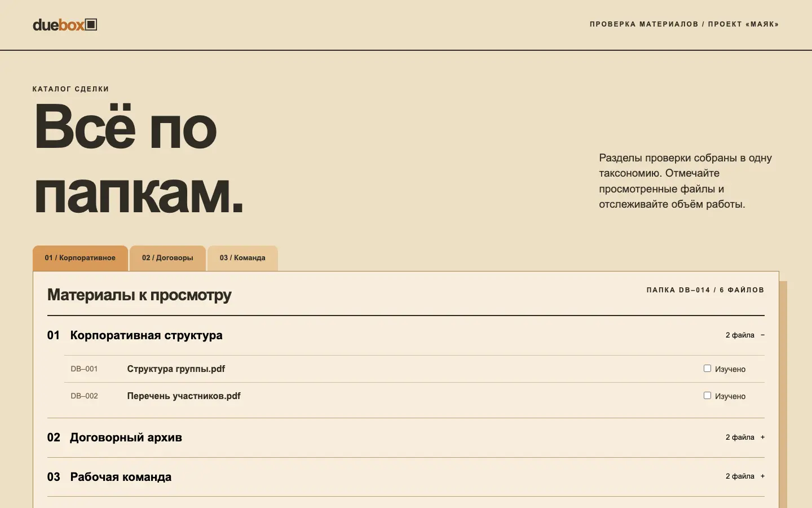
Task: Click the file name Перечень участников.pdf
Action: click(x=184, y=396)
